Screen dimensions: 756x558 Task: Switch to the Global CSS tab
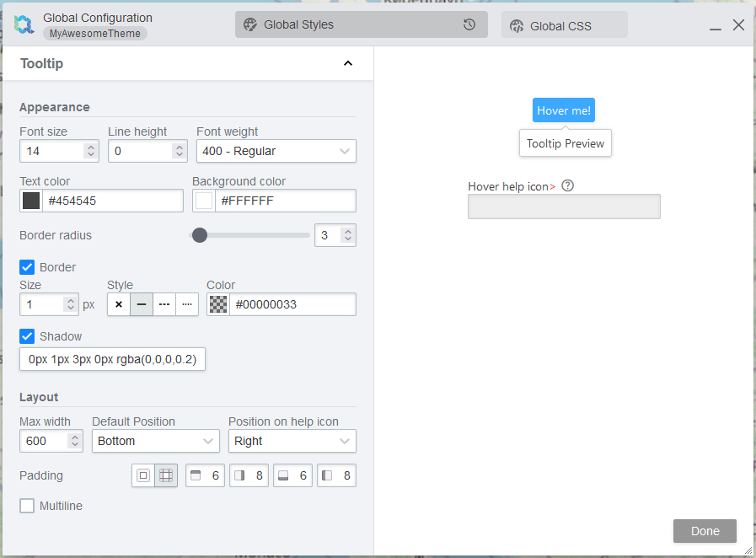click(564, 25)
